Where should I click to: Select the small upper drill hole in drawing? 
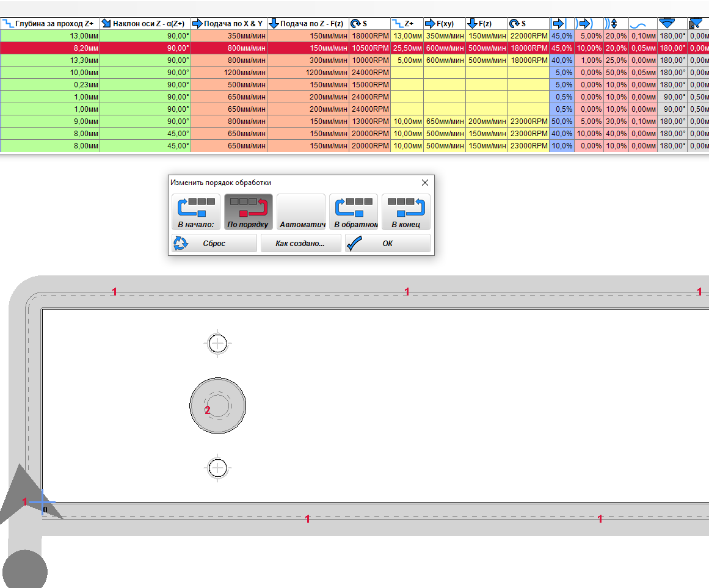(x=217, y=344)
